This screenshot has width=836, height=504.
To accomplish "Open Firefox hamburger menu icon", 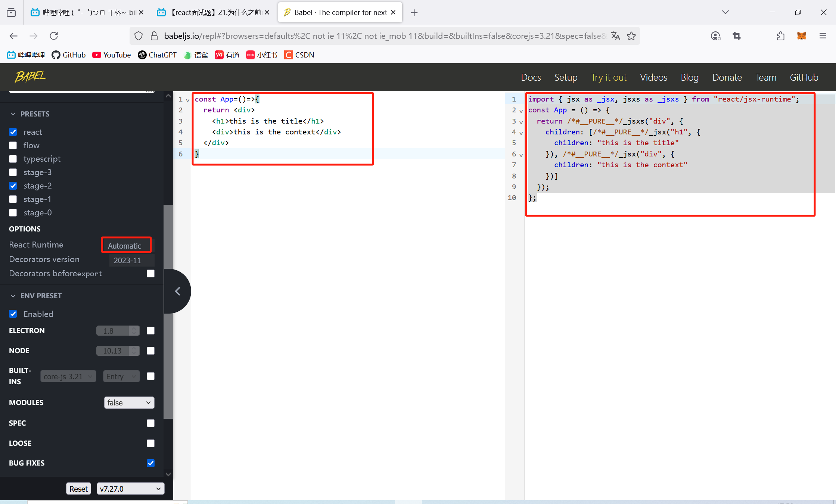I will [x=823, y=36].
